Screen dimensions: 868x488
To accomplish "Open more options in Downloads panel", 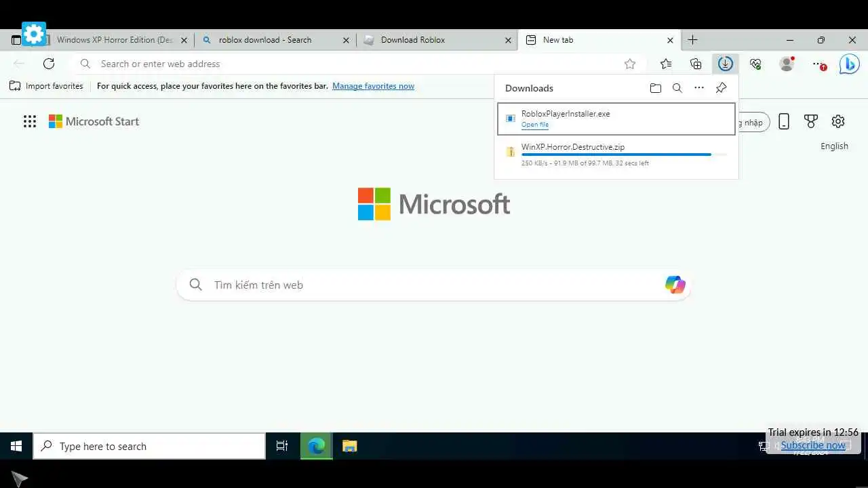I will (x=699, y=88).
